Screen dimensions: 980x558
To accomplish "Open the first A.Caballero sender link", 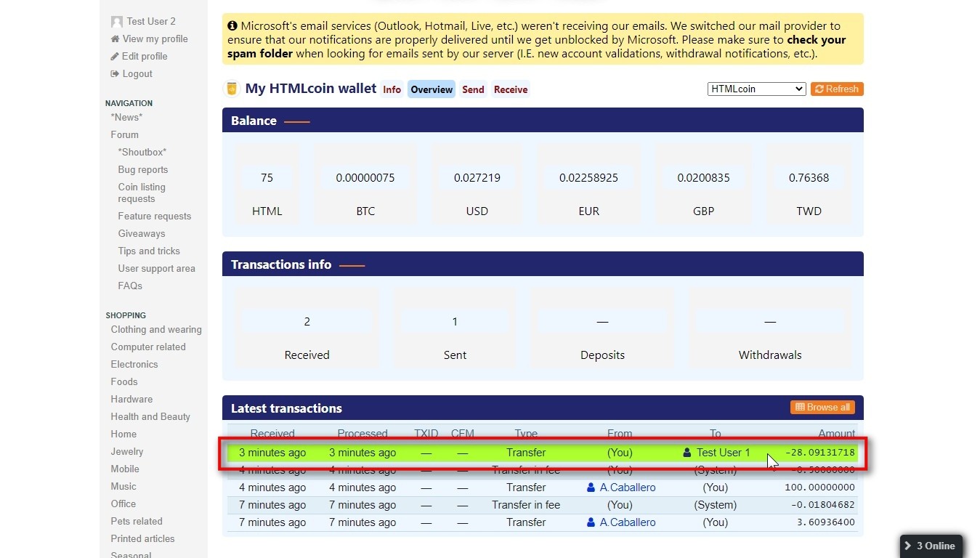I will tap(627, 488).
